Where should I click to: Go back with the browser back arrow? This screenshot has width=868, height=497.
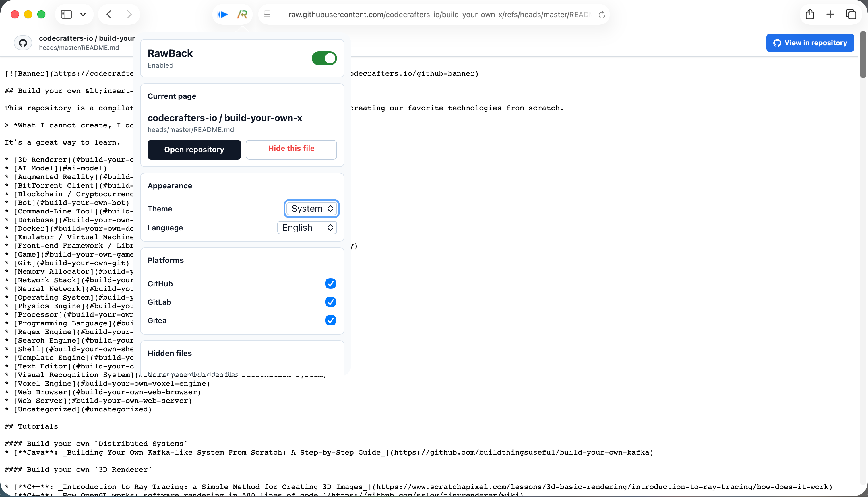click(x=109, y=14)
